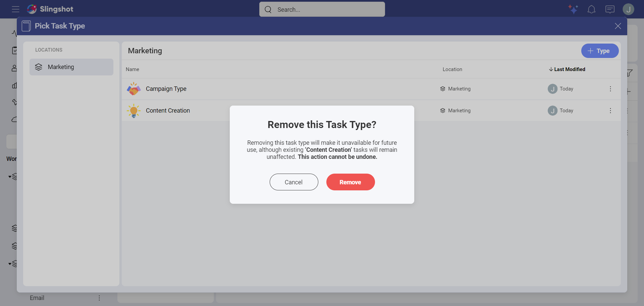The height and width of the screenshot is (306, 644).
Task: Select the Content Creation task type
Action: 168,111
